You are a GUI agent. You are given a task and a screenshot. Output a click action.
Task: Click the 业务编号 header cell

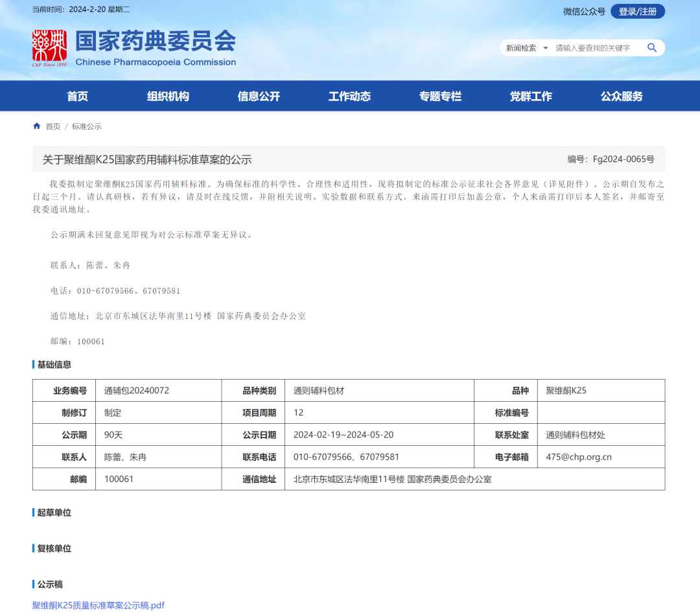point(64,391)
